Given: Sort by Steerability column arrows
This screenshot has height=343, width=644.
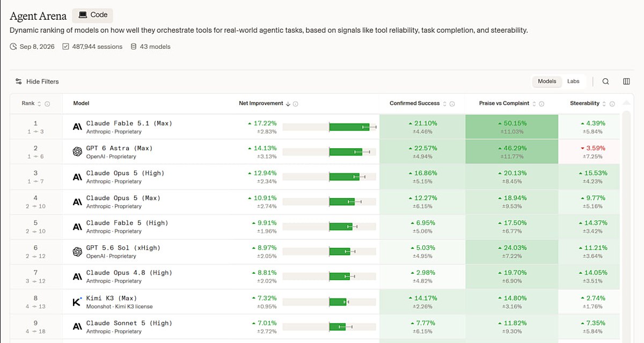Looking at the screenshot, I should tap(604, 104).
